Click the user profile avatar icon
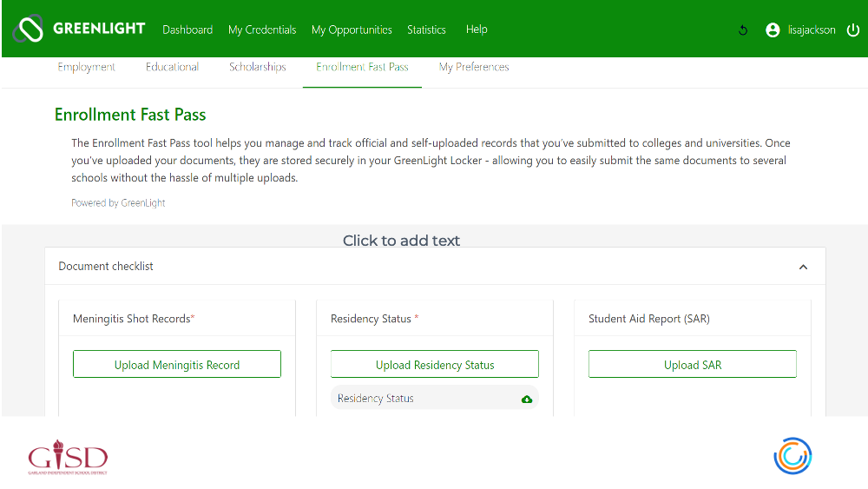This screenshot has height=489, width=868. tap(773, 30)
